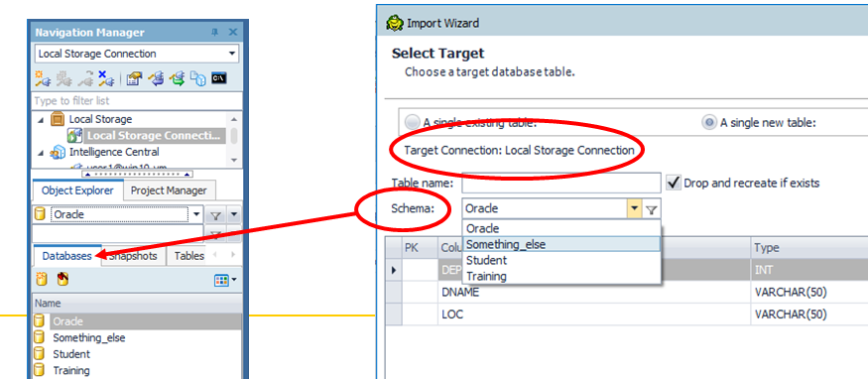Click the Toad icon in Import Wizard title

tap(394, 23)
